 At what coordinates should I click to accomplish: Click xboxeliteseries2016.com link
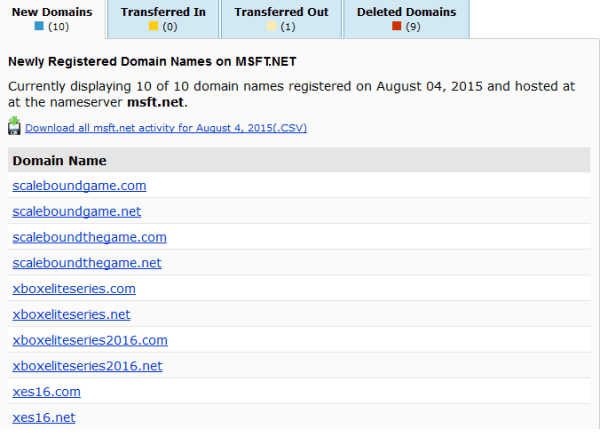coord(90,340)
